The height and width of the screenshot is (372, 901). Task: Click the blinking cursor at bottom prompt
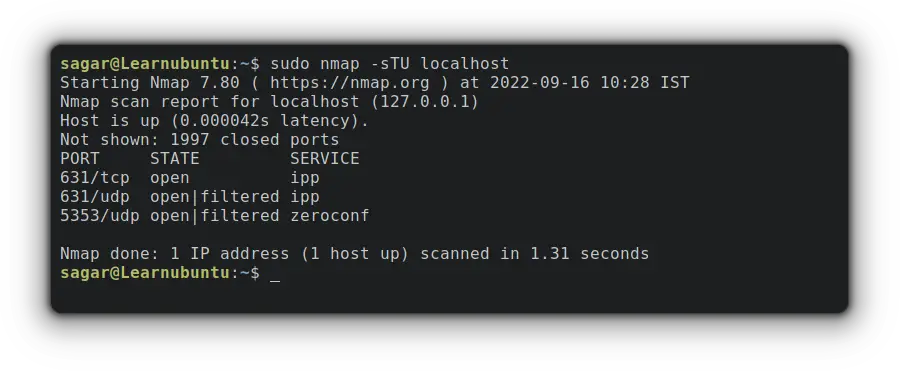click(x=275, y=274)
